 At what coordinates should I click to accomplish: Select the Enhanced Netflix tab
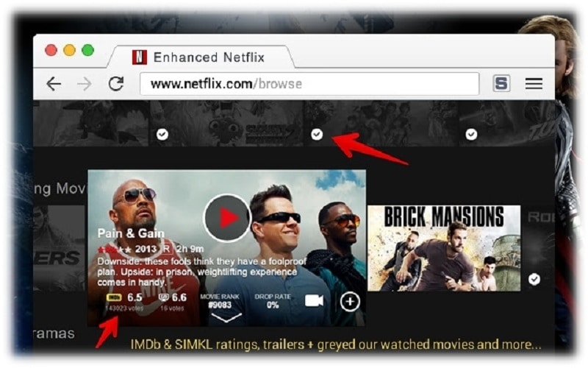pos(201,57)
